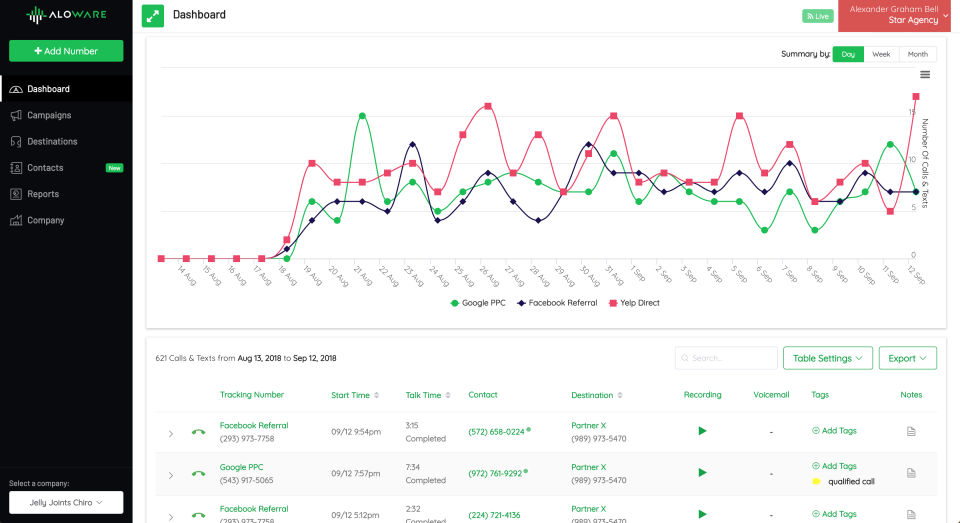Click the Live status badge
Screen dimensions: 960x523
(817, 16)
